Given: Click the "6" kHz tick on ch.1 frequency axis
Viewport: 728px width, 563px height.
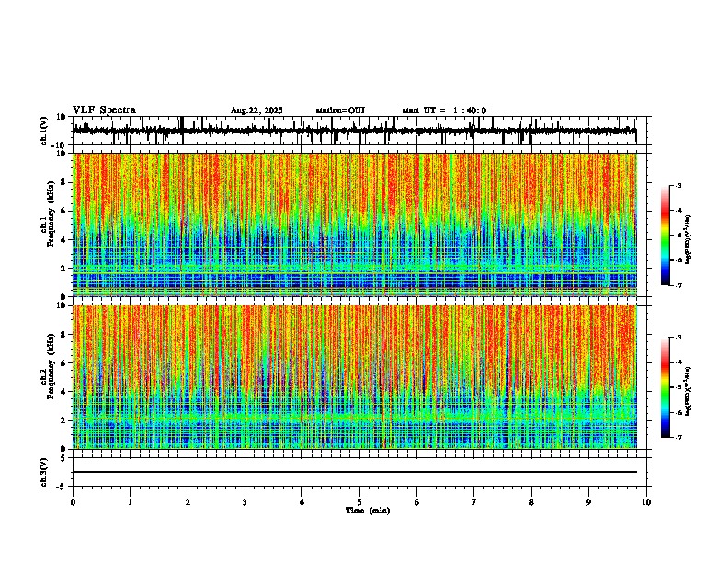Looking at the screenshot, I should coord(63,212).
